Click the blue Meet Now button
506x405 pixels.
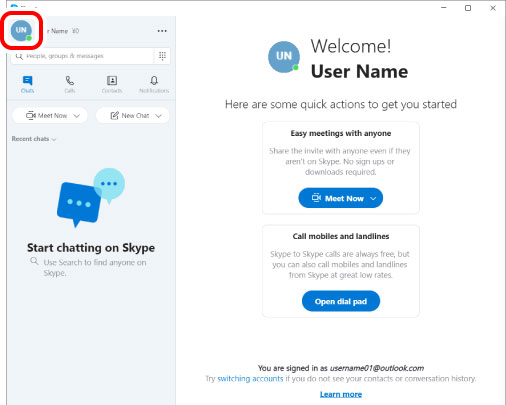tap(340, 198)
